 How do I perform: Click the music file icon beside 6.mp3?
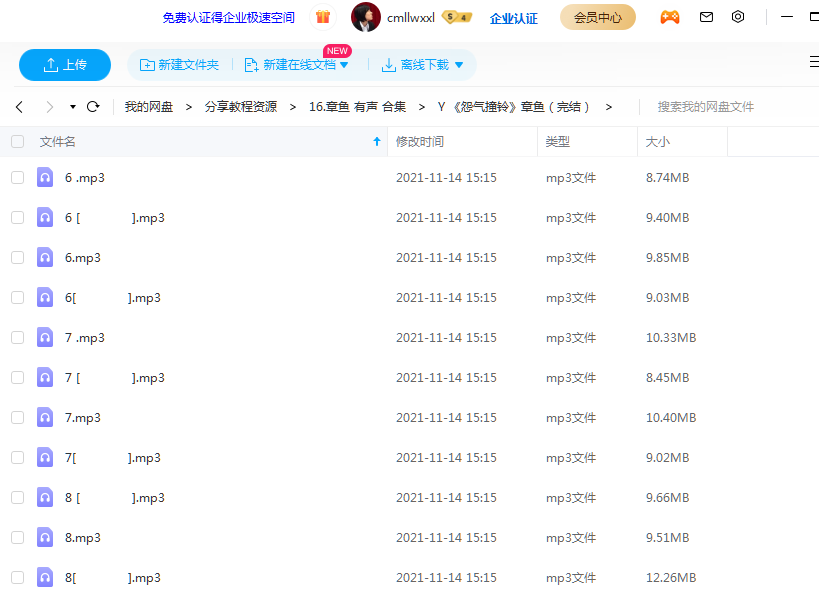coord(44,257)
